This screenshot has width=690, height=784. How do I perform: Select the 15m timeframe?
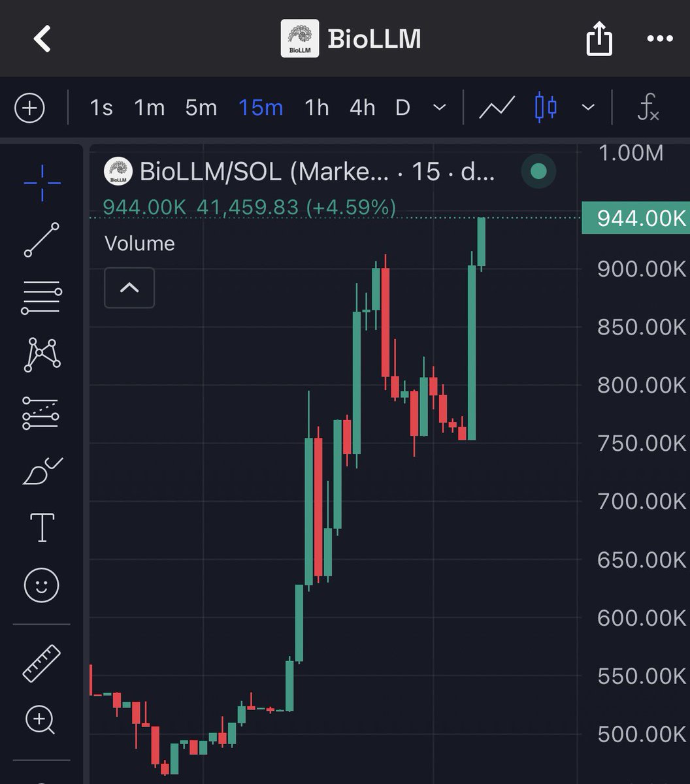pyautogui.click(x=261, y=108)
